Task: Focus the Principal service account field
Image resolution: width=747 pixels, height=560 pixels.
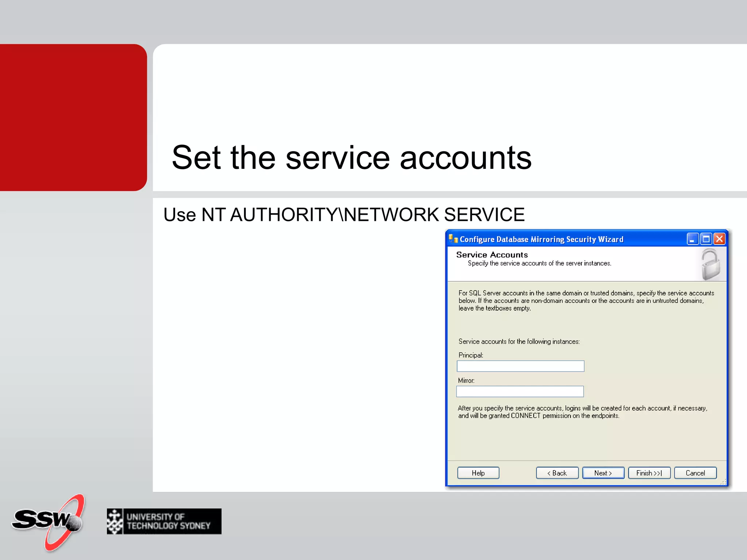Action: pos(520,366)
